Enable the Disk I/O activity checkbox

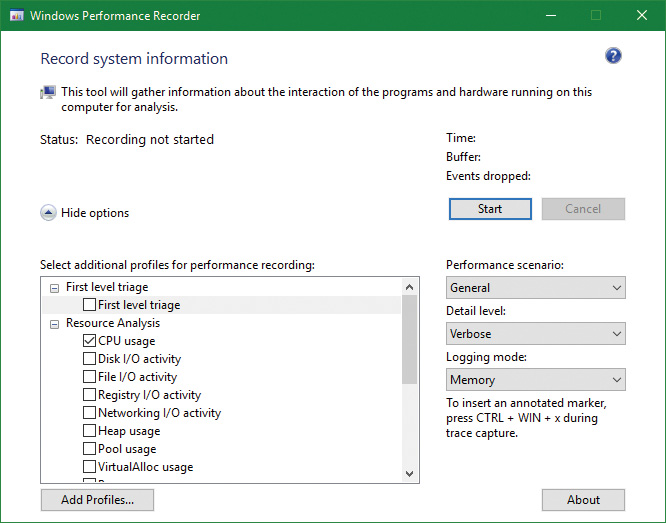pyautogui.click(x=90, y=359)
